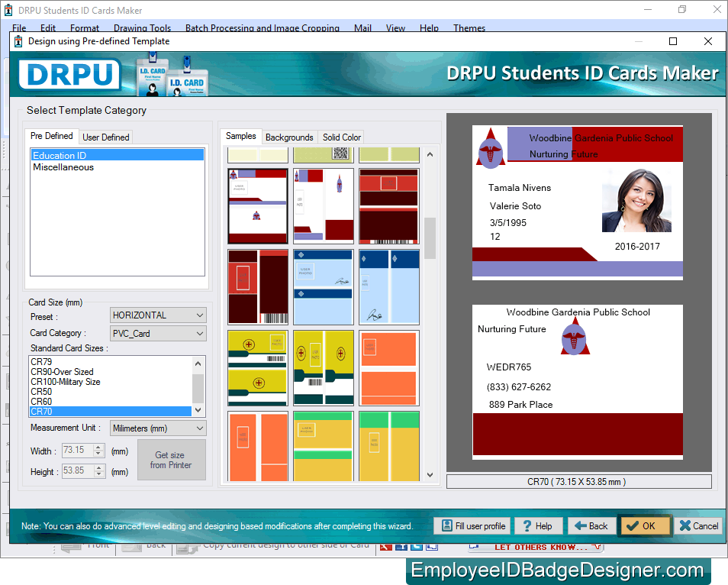Select CR100-Military Size card size

pyautogui.click(x=111, y=382)
